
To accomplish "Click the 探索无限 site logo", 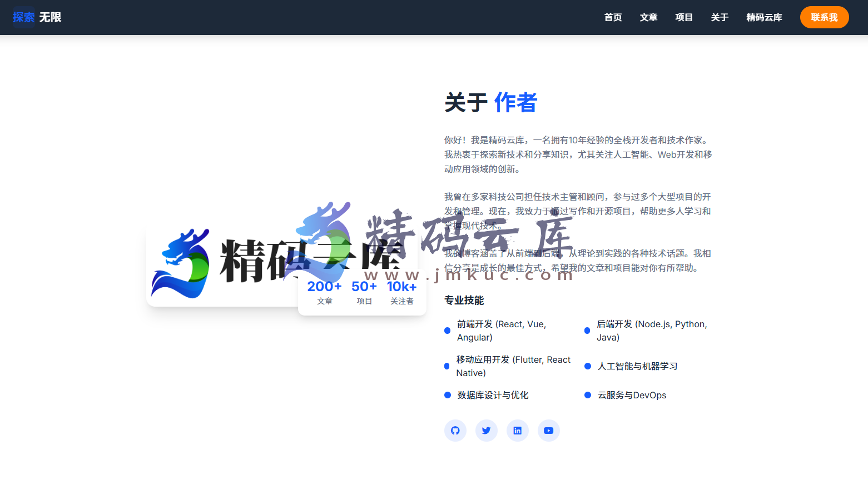I will click(x=37, y=17).
